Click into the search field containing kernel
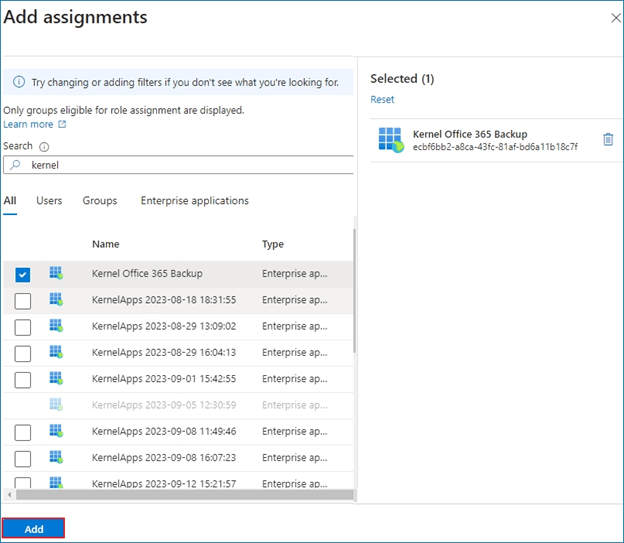 click(190, 165)
